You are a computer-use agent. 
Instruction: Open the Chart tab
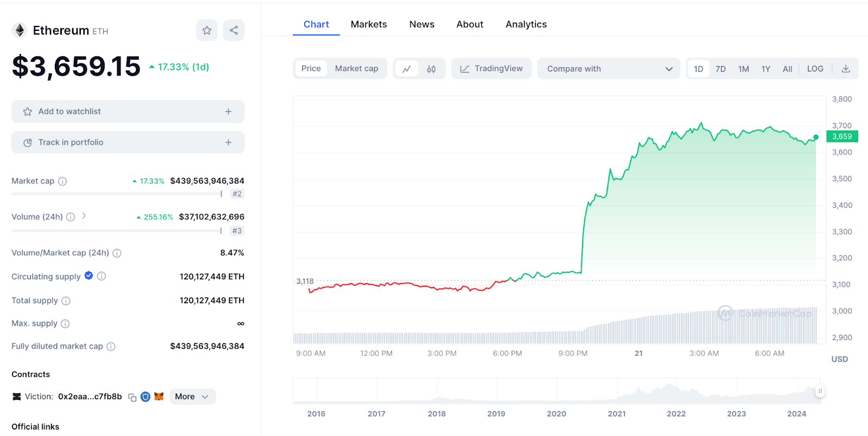(x=316, y=24)
